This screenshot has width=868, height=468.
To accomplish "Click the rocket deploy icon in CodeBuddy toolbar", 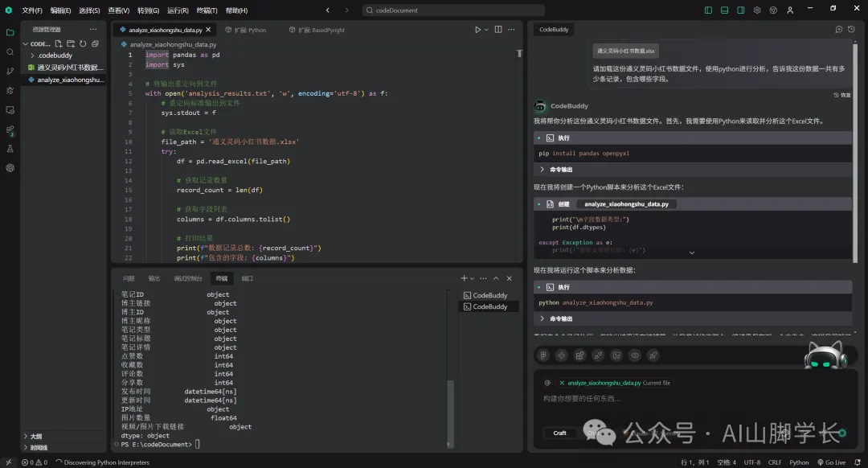I will [x=653, y=355].
